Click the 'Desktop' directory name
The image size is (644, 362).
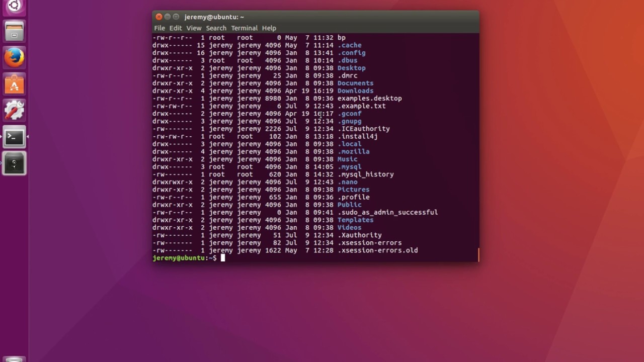coord(352,68)
